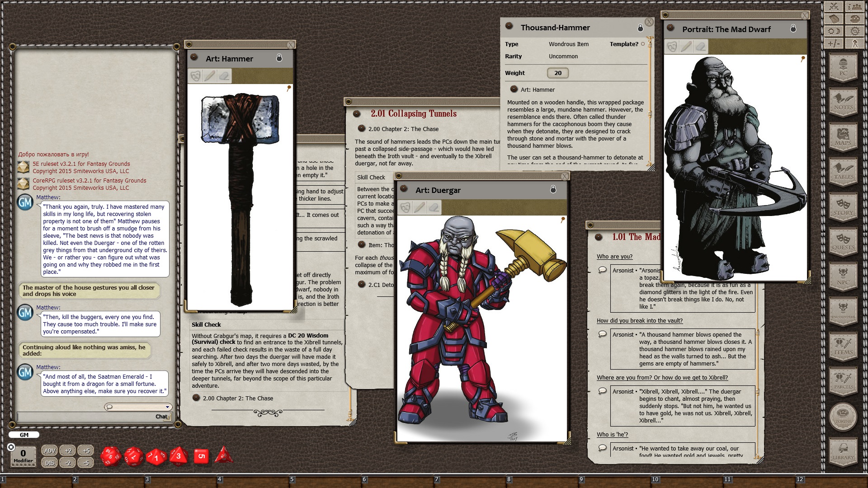Pick the red twenty-sided die
868x488 pixels.
coord(110,456)
